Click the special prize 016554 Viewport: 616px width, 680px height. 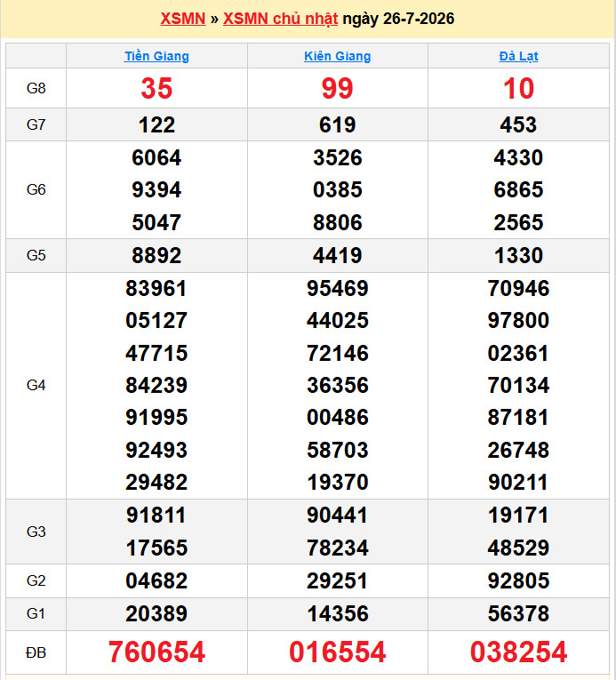[338, 652]
